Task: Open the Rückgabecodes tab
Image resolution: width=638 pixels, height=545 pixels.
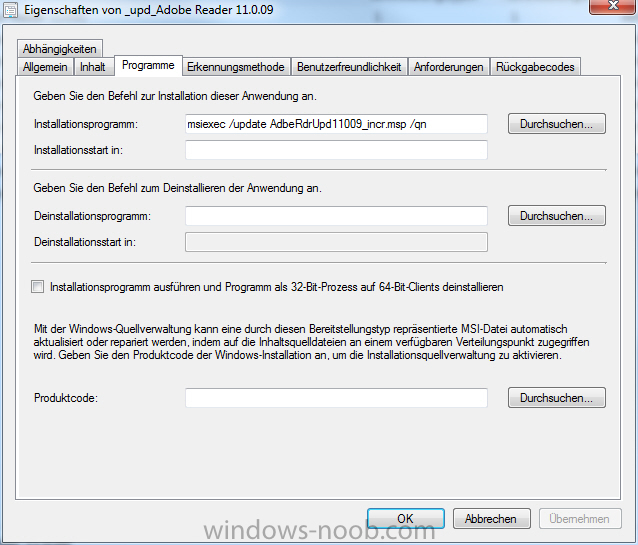Action: point(535,67)
